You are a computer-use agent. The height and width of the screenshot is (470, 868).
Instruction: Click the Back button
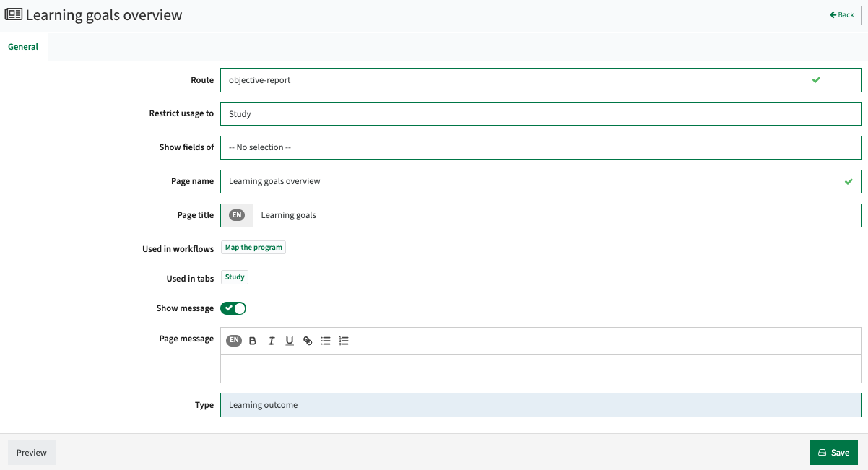(842, 15)
